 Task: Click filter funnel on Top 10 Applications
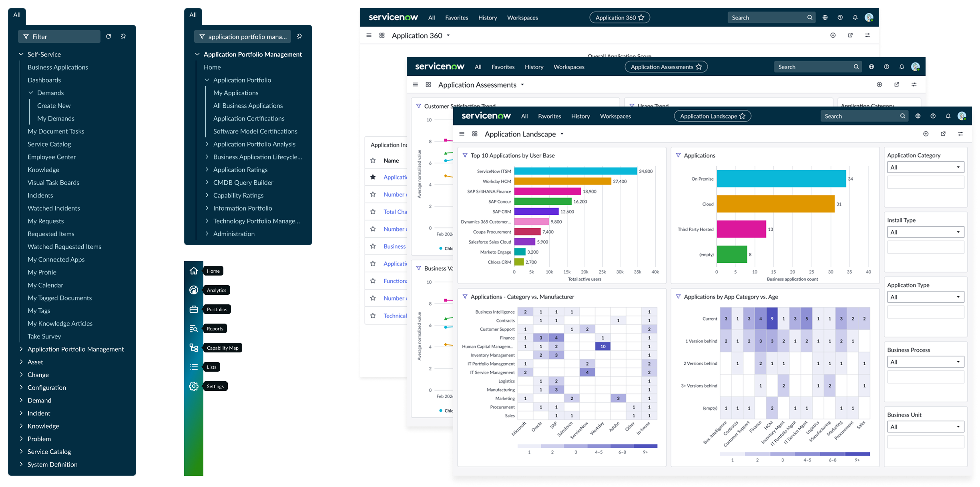click(465, 155)
